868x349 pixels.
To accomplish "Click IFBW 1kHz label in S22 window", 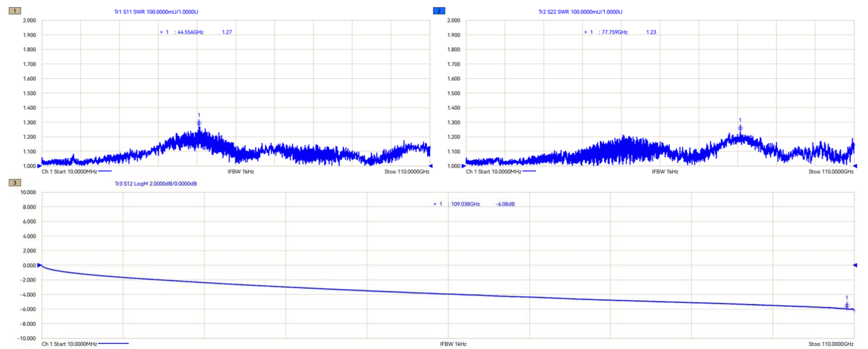I will pyautogui.click(x=665, y=172).
